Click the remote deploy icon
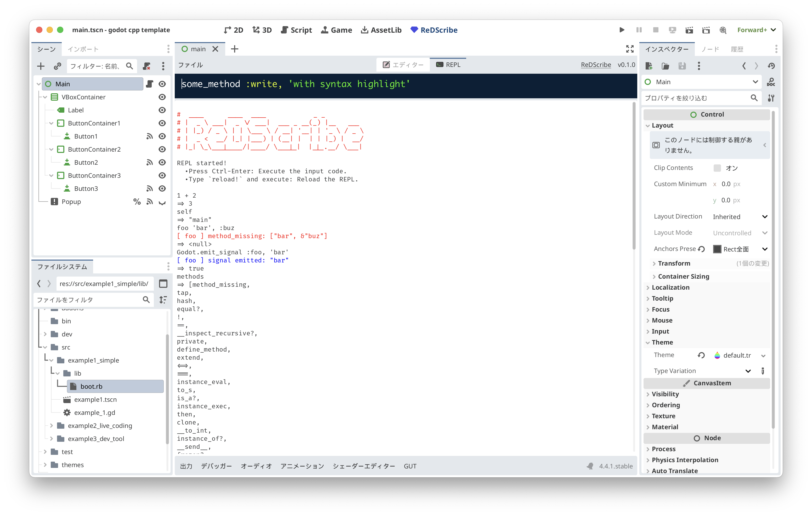This screenshot has height=516, width=812. click(x=672, y=30)
